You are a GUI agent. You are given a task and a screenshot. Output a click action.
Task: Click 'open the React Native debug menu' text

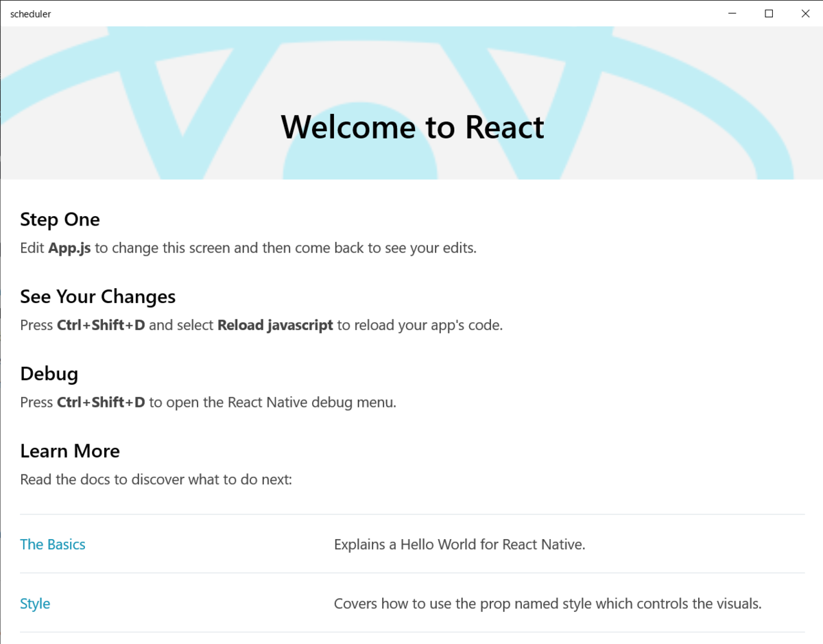pyautogui.click(x=281, y=402)
